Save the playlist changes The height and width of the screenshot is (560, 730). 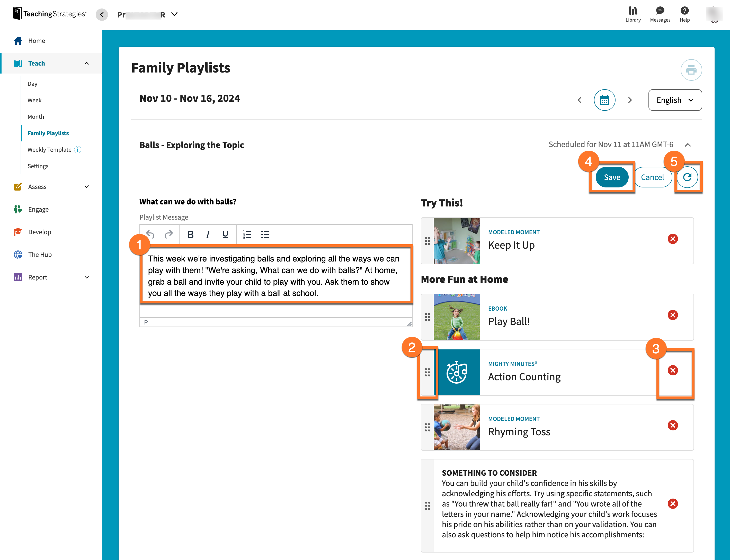tap(612, 177)
